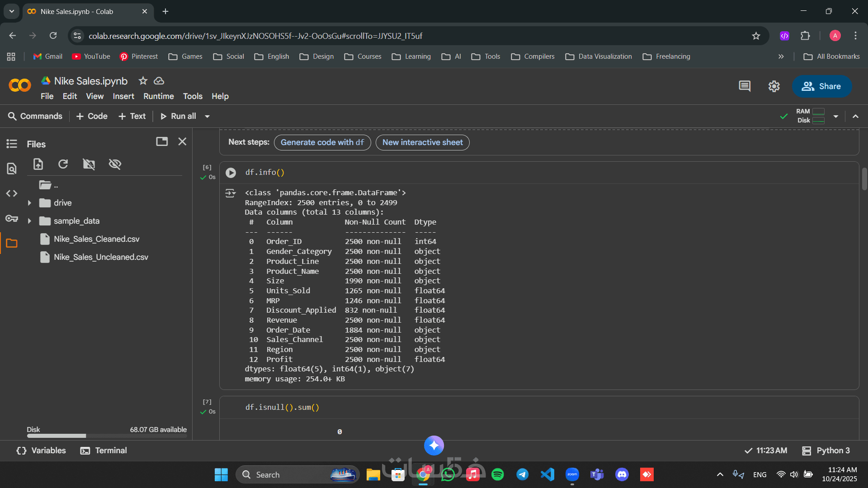Click Generate code with df
Viewport: 868px width, 488px height.
pyautogui.click(x=322, y=142)
